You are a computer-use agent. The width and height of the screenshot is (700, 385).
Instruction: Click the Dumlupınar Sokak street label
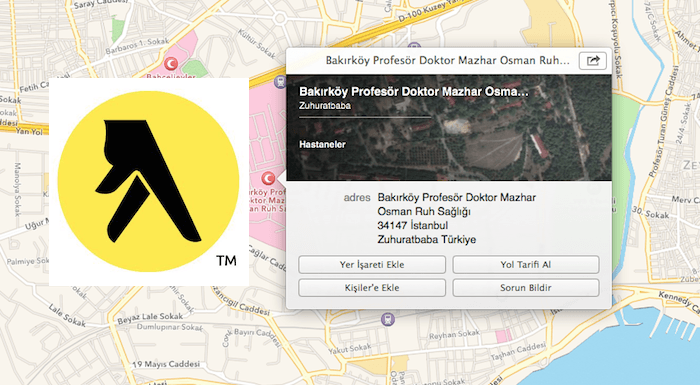(x=170, y=327)
